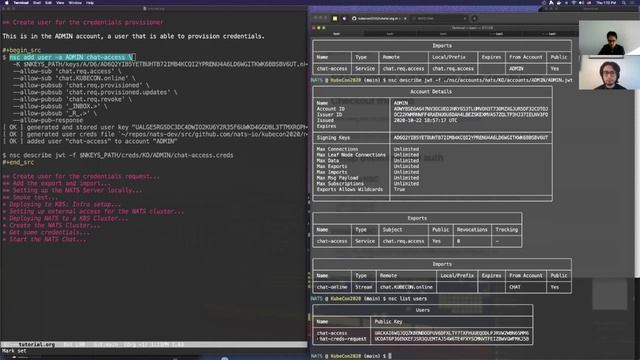Click 'chat.KUBECON.online' in the Imports table

406,287
